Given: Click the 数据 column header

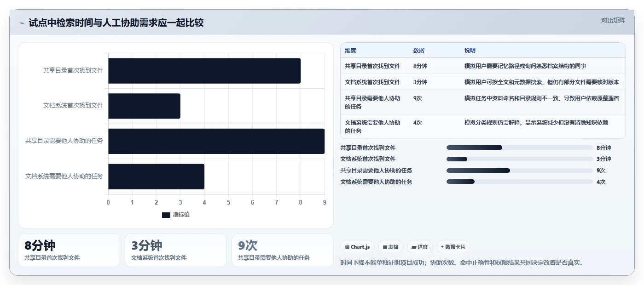Looking at the screenshot, I should pos(419,51).
